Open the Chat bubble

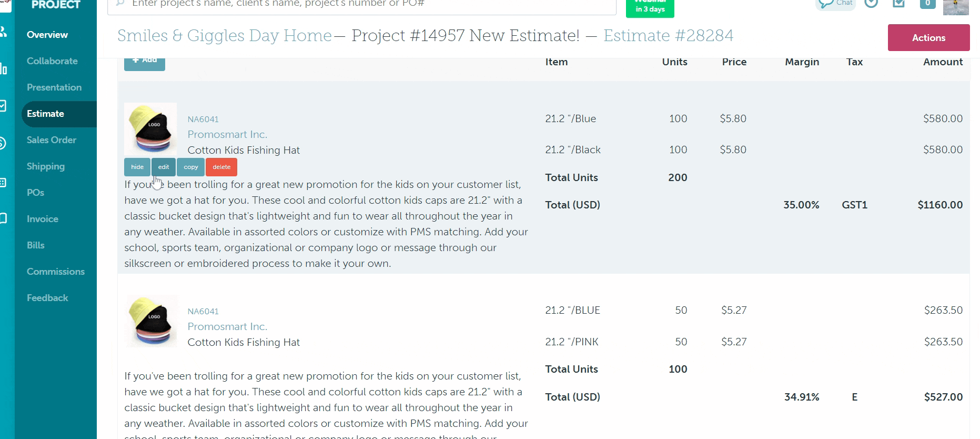pos(835,4)
